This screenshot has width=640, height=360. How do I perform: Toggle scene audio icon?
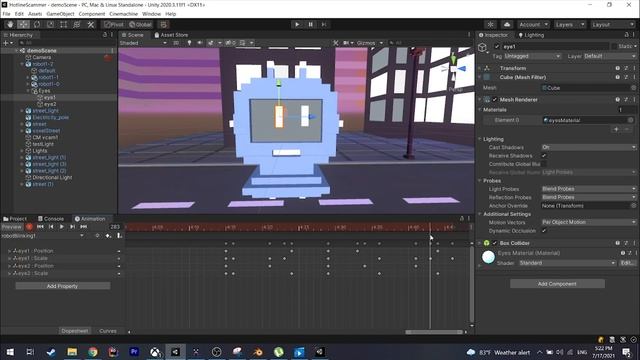200,42
